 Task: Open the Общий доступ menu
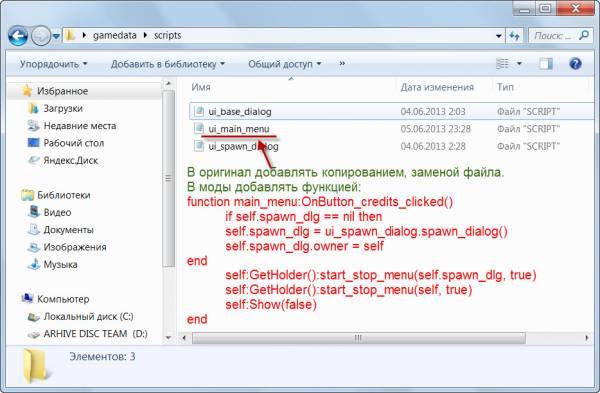pyautogui.click(x=284, y=64)
